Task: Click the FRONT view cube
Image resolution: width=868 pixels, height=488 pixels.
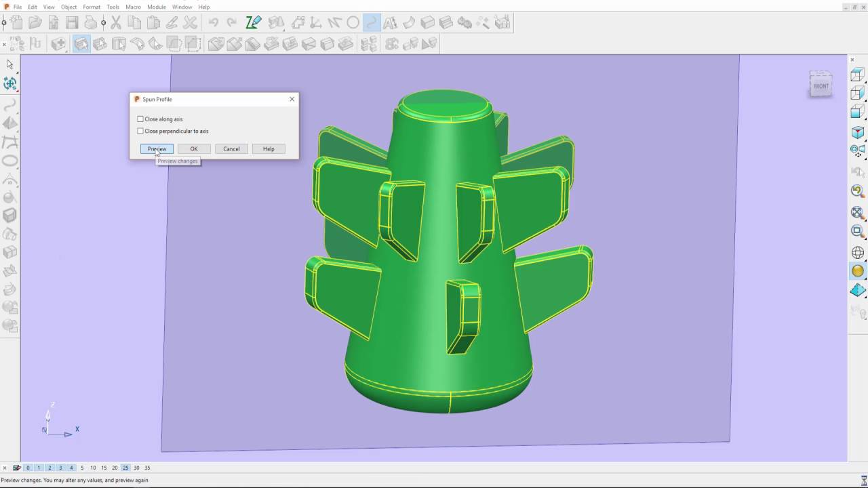Action: 821,85
